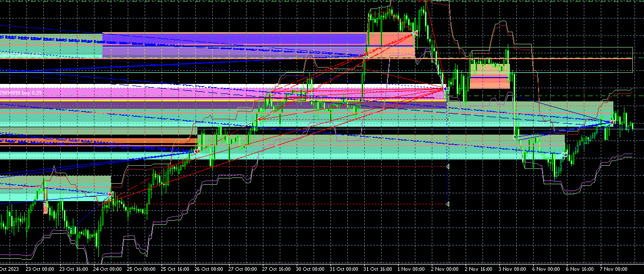The height and width of the screenshot is (274, 644).
Task: Click the '23 Oct 00:00' time axis label
Action: point(41,269)
